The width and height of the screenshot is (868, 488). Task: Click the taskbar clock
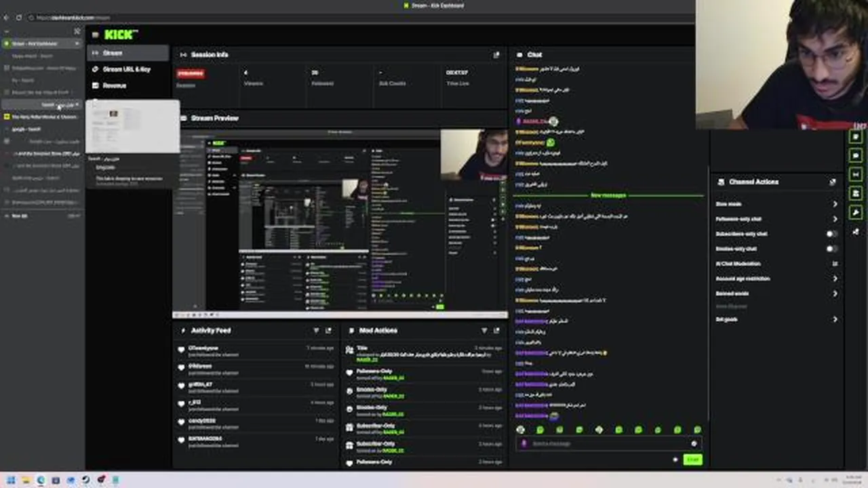click(x=852, y=480)
